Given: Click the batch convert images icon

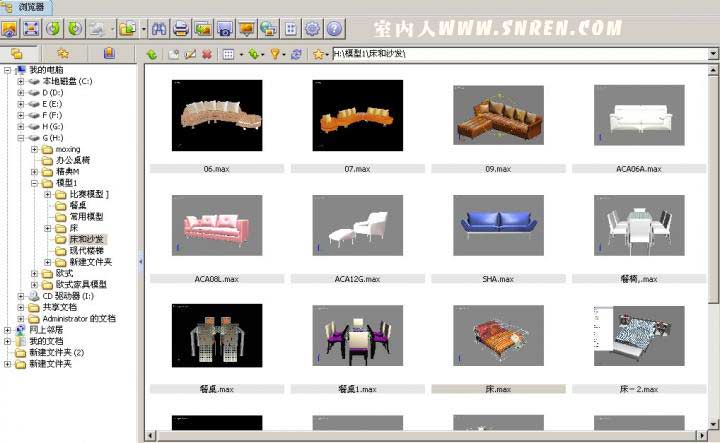Looking at the screenshot, I should coord(202,29).
